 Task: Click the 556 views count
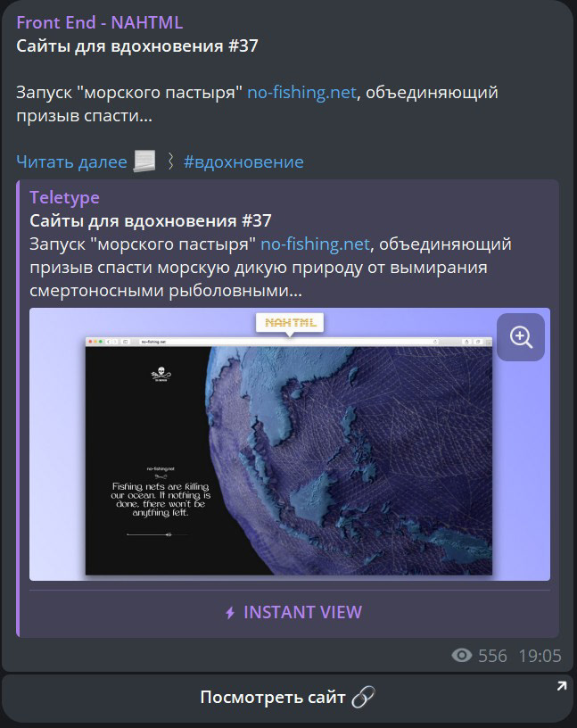(x=492, y=656)
